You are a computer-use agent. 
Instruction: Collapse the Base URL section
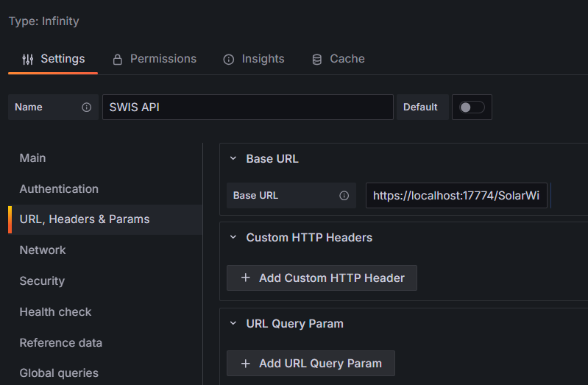pos(233,159)
